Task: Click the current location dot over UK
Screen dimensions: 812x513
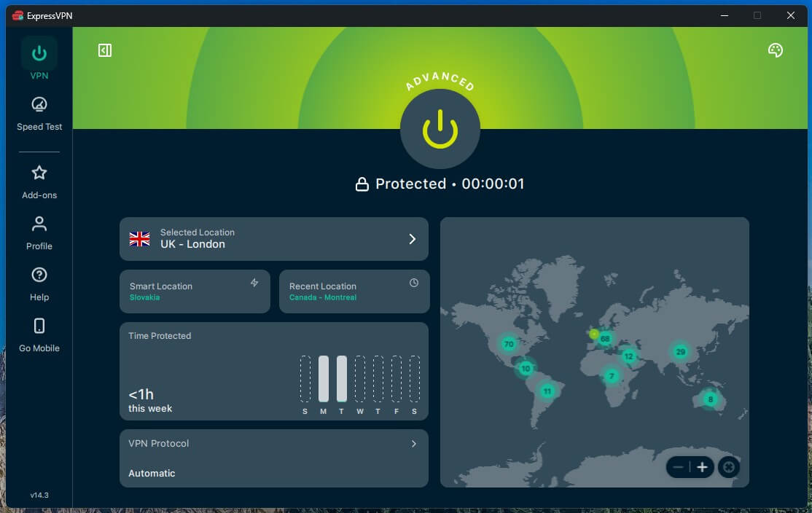Action: (594, 334)
